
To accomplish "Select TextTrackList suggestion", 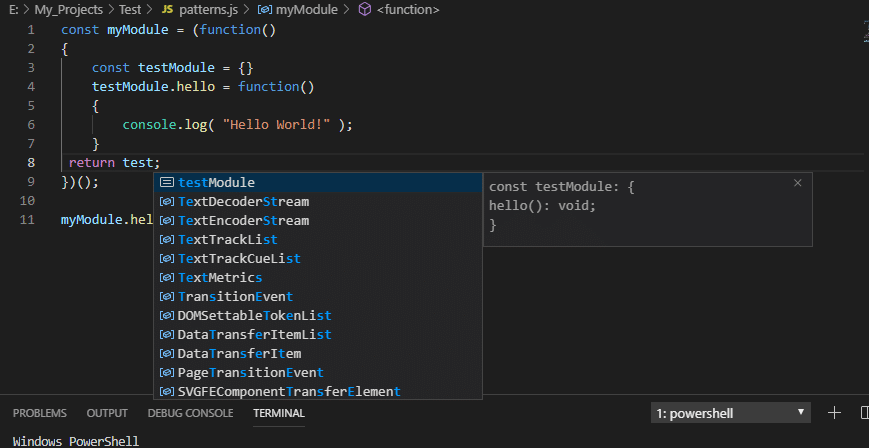I will point(318,240).
